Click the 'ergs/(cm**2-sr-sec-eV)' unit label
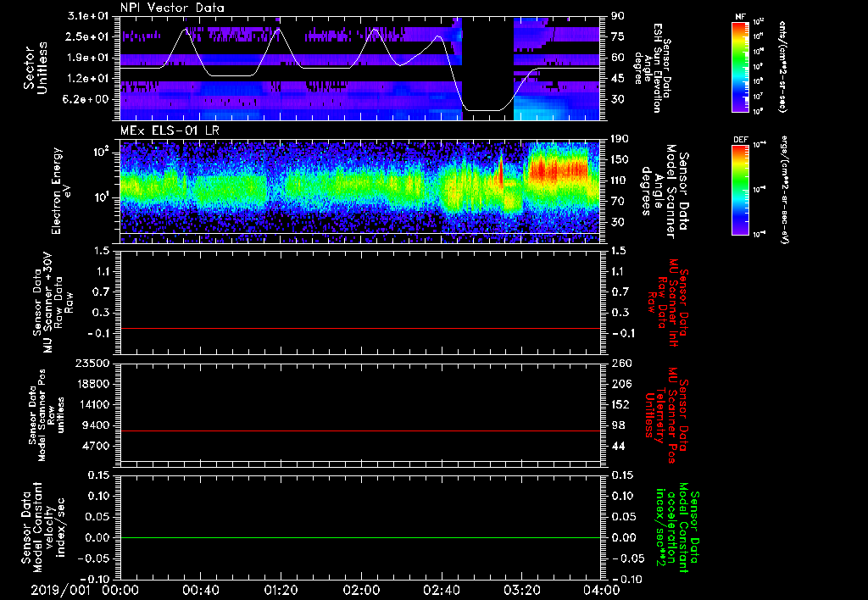This screenshot has width=868, height=600. pos(782,190)
